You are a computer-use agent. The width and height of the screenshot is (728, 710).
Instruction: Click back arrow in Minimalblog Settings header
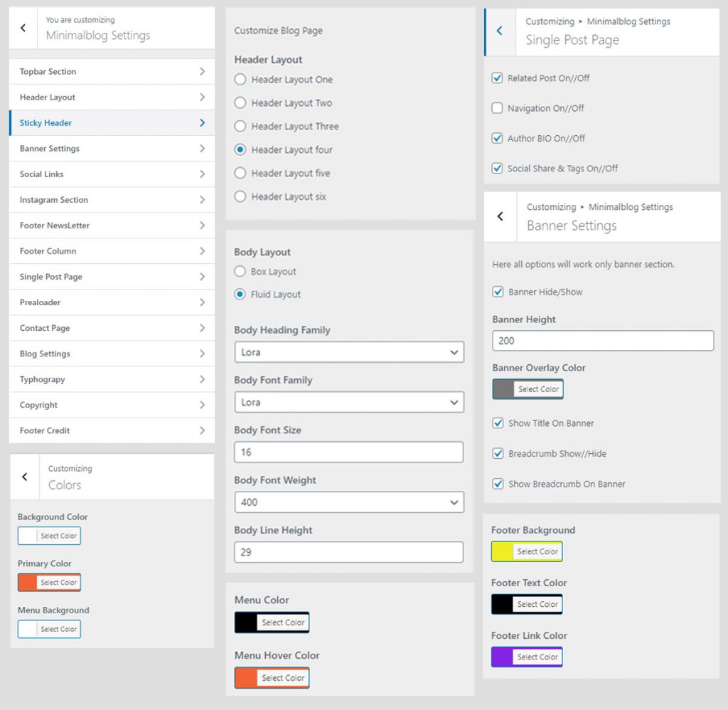pyautogui.click(x=23, y=28)
